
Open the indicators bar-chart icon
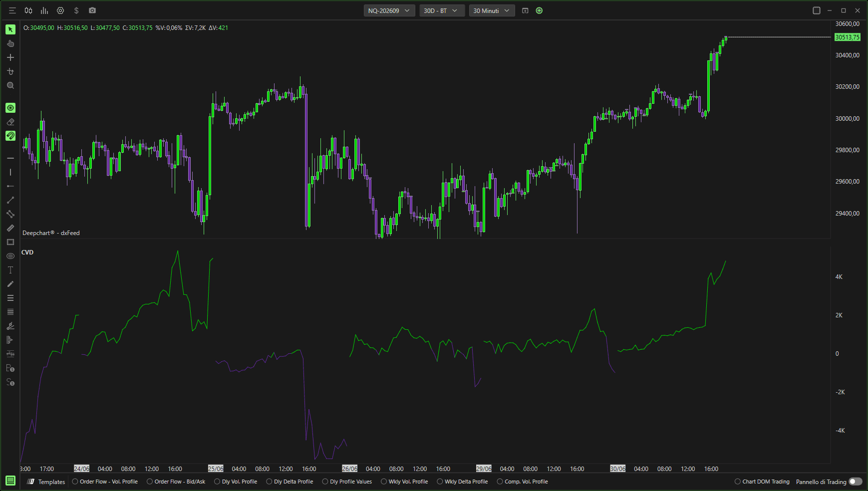tap(44, 10)
